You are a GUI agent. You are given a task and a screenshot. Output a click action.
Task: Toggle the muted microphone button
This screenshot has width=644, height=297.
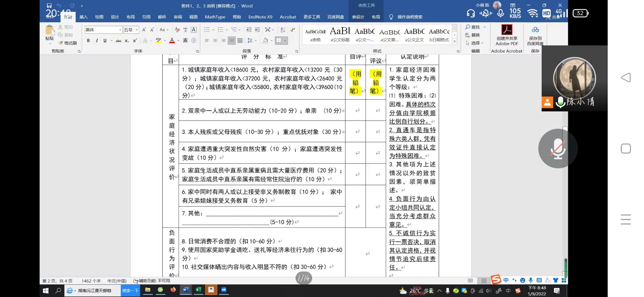click(x=557, y=148)
